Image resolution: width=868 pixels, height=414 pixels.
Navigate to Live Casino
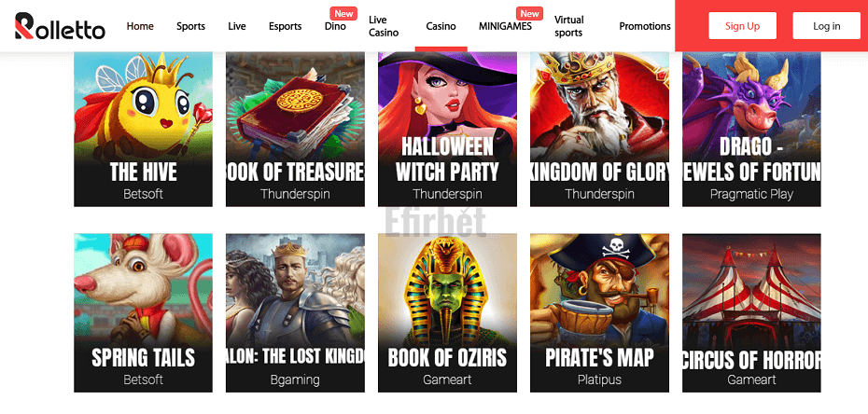coord(384,26)
